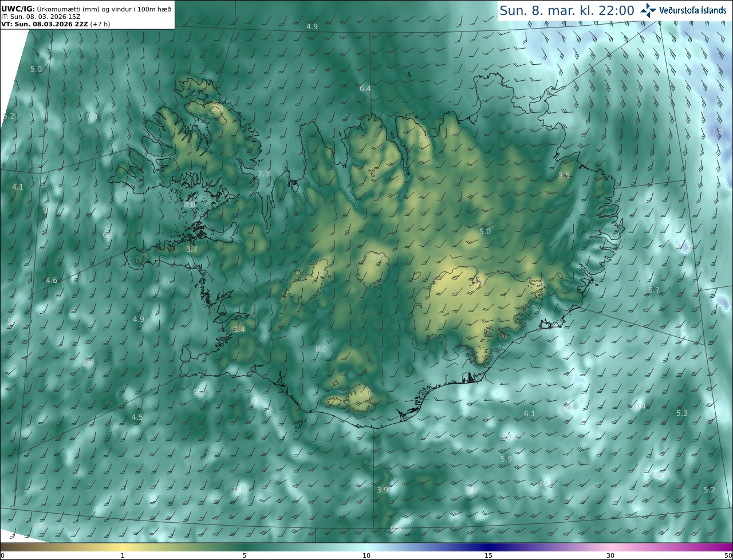The height and width of the screenshot is (560, 733).
Task: Click the "1" tick label on the color scale
Action: [x=122, y=555]
